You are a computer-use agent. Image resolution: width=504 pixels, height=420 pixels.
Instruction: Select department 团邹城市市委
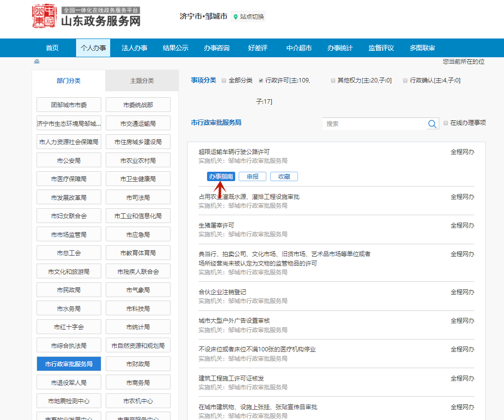pos(69,105)
